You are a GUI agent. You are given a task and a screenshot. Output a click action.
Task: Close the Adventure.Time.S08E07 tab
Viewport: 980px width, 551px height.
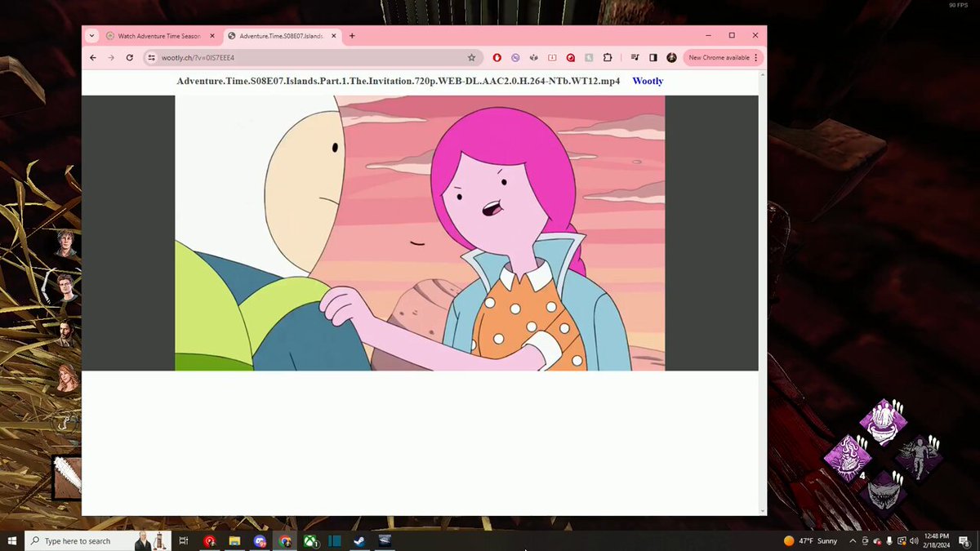334,36
